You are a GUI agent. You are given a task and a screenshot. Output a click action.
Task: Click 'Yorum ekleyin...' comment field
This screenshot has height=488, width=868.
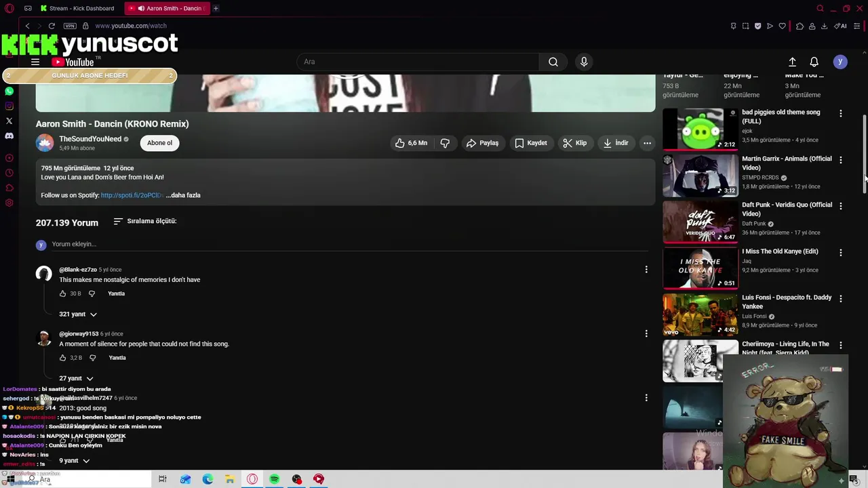[349, 244]
